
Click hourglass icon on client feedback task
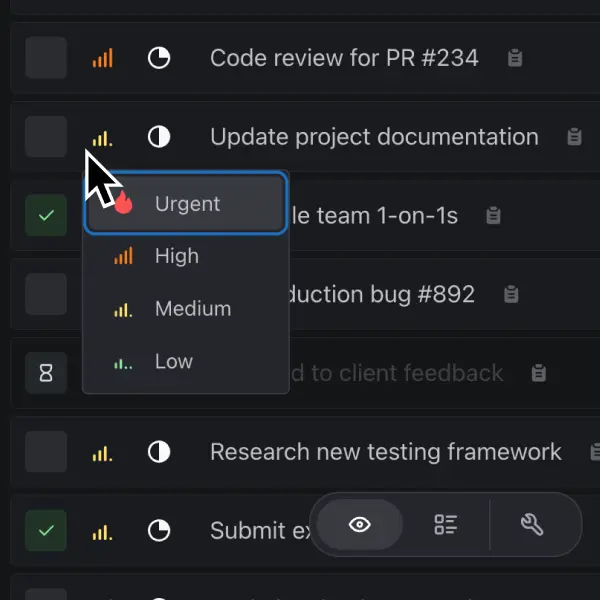(x=46, y=373)
